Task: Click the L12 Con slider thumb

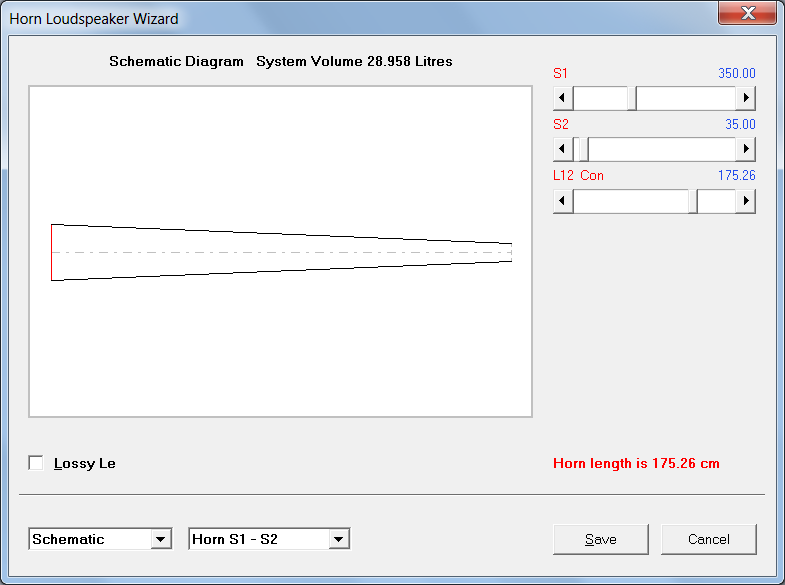Action: point(693,201)
